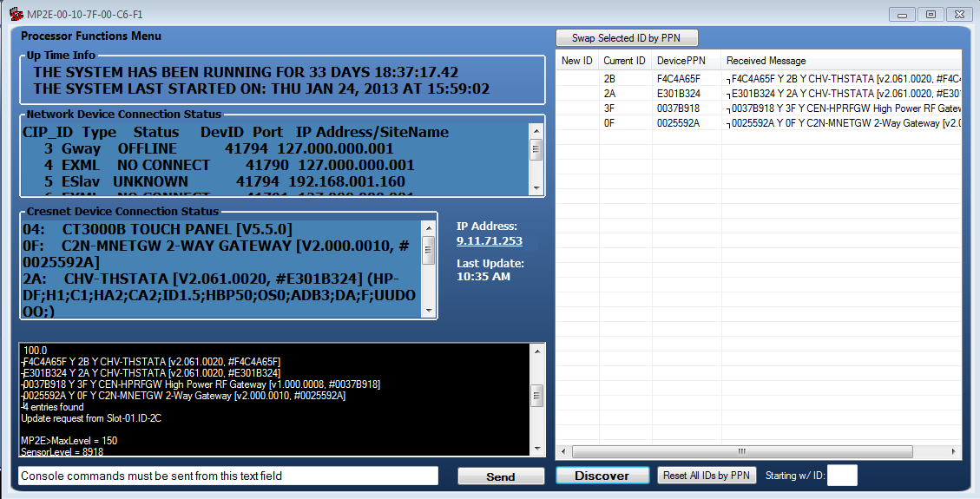
Task: Close the MP2E window
Action: 959,15
